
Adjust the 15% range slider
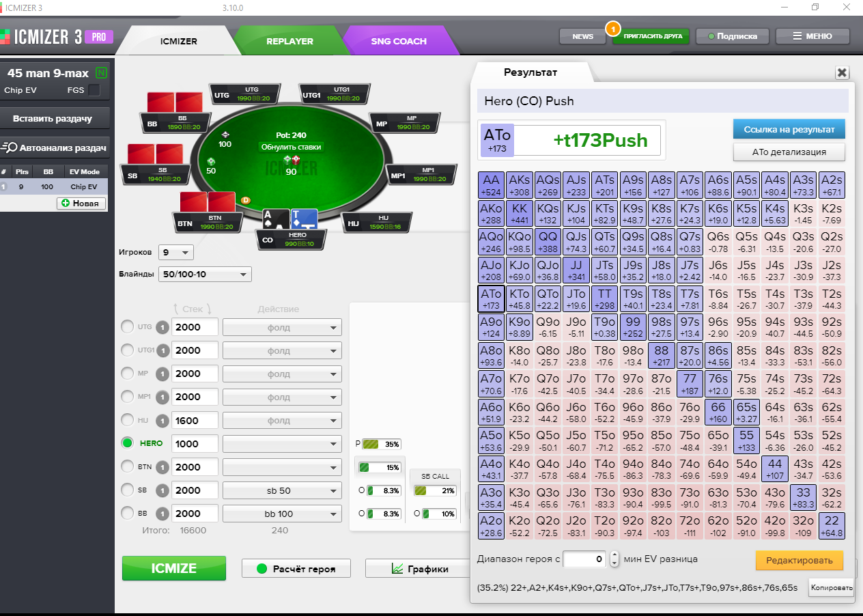pyautogui.click(x=379, y=468)
